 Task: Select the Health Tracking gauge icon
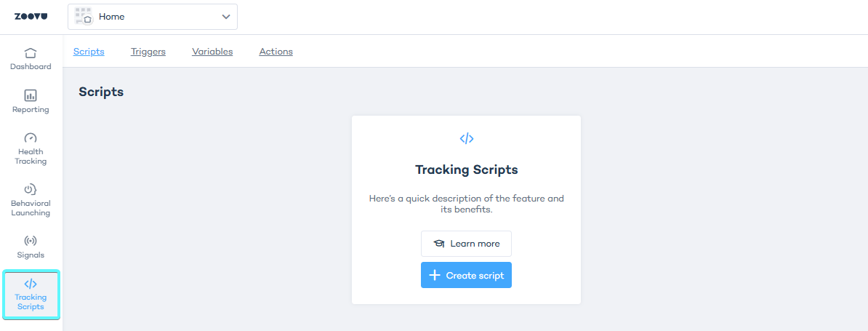(31, 137)
